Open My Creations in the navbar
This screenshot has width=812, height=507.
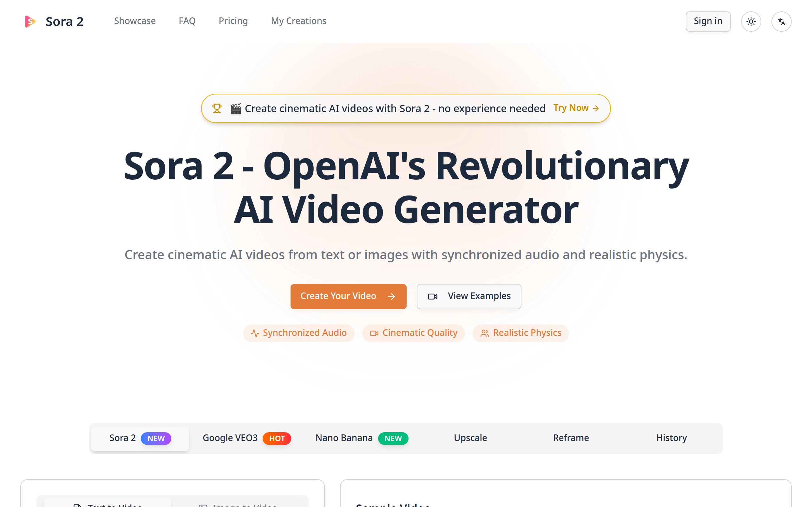pyautogui.click(x=298, y=21)
